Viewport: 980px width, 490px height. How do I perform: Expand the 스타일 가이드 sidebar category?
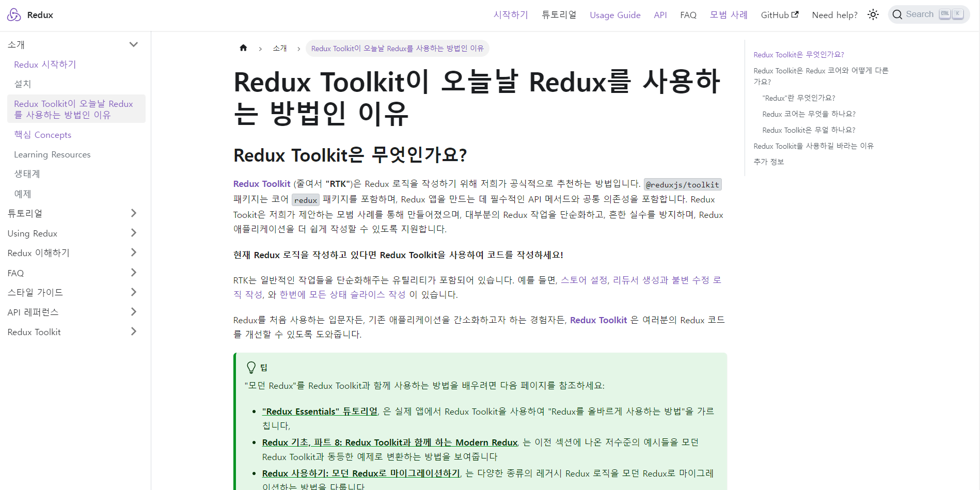pos(133,292)
